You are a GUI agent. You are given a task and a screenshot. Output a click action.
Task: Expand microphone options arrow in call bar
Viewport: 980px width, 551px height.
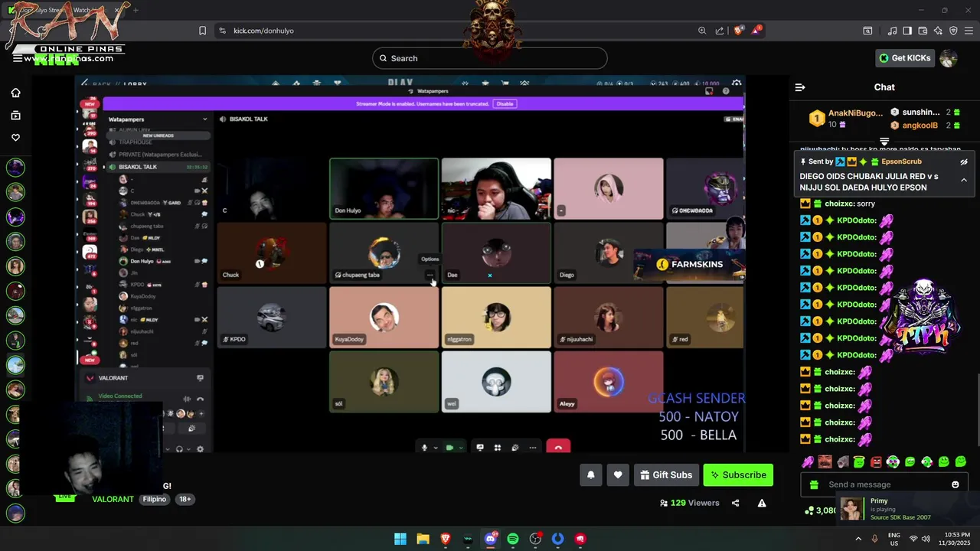(x=436, y=448)
